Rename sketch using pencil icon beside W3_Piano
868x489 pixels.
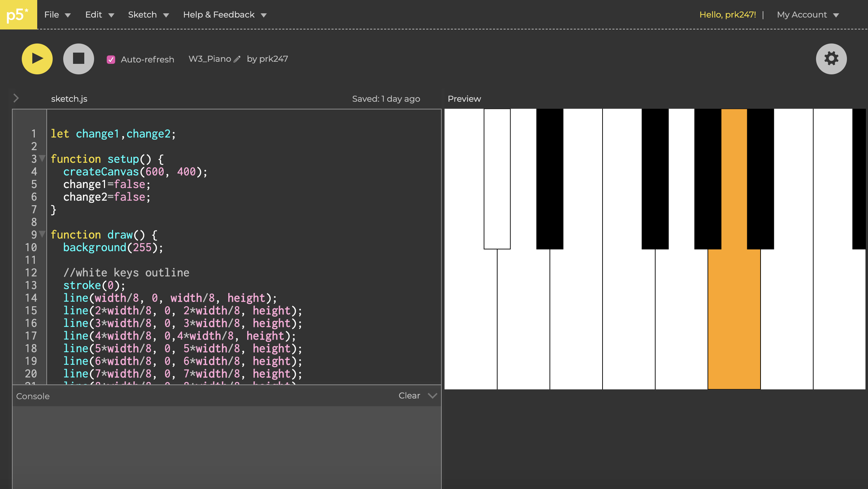pyautogui.click(x=237, y=59)
